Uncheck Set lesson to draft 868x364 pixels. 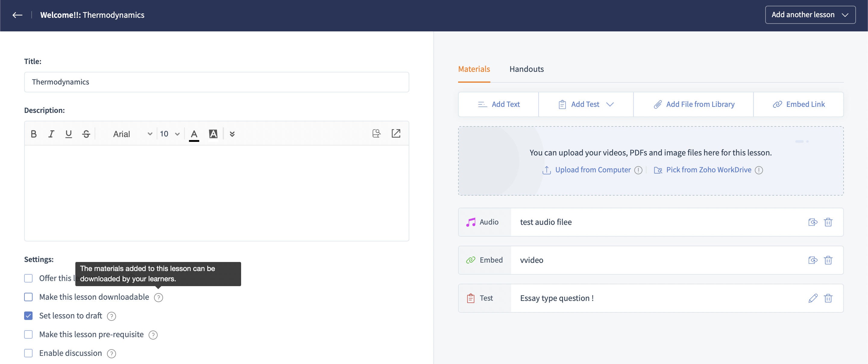pyautogui.click(x=28, y=316)
